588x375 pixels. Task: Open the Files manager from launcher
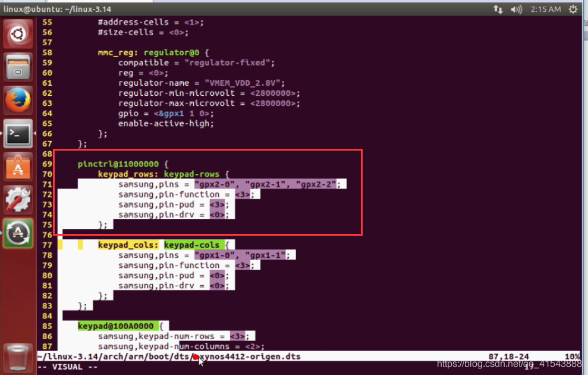pyautogui.click(x=18, y=67)
